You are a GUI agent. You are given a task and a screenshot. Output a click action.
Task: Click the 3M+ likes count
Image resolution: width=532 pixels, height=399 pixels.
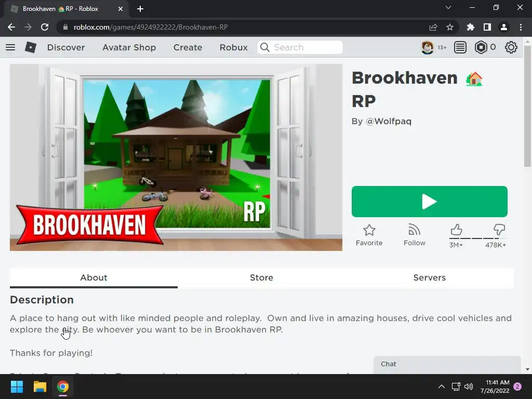click(x=456, y=245)
